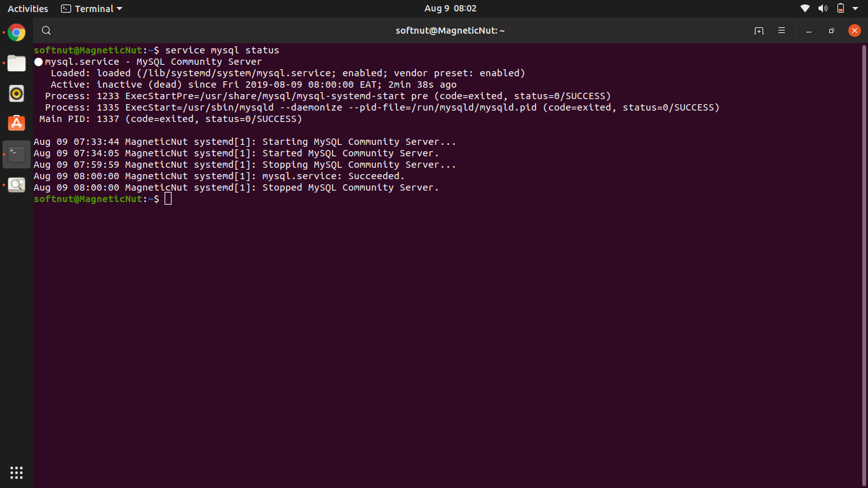Screen dimensions: 868x488
Task: Select the Terminal icon in the dock
Action: pos(16,154)
